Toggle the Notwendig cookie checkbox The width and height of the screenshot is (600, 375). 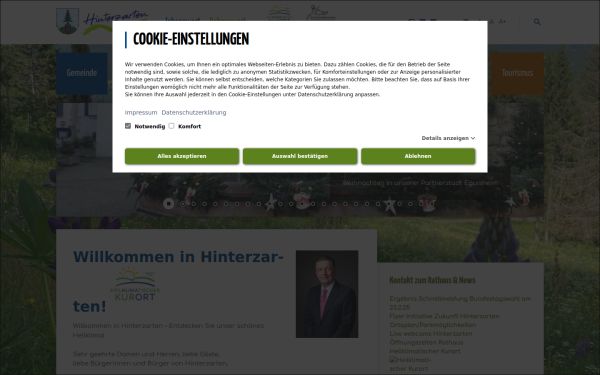[x=128, y=126]
